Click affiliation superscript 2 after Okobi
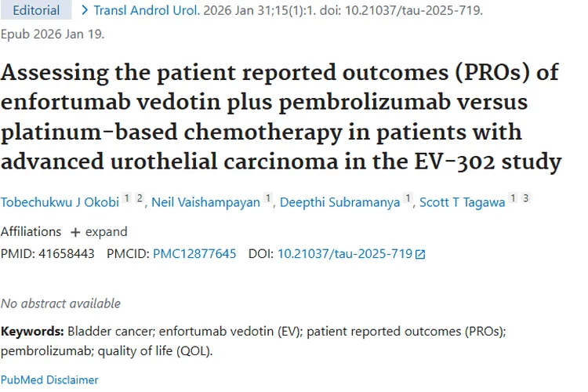588x392 pixels. (139, 198)
